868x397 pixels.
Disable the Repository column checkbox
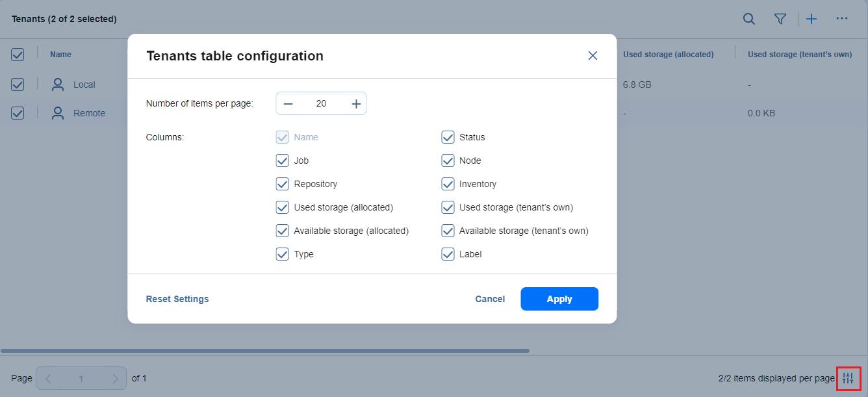click(282, 184)
